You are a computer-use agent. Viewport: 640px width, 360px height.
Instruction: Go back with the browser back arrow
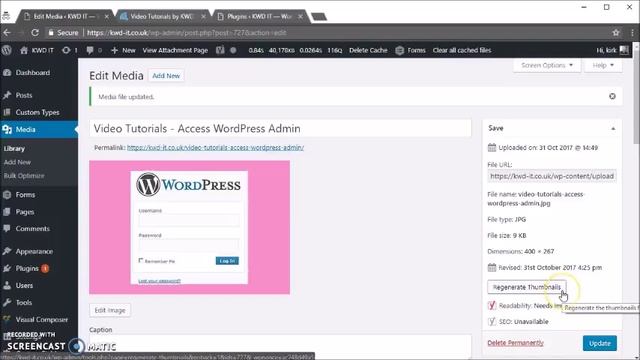pyautogui.click(x=7, y=33)
